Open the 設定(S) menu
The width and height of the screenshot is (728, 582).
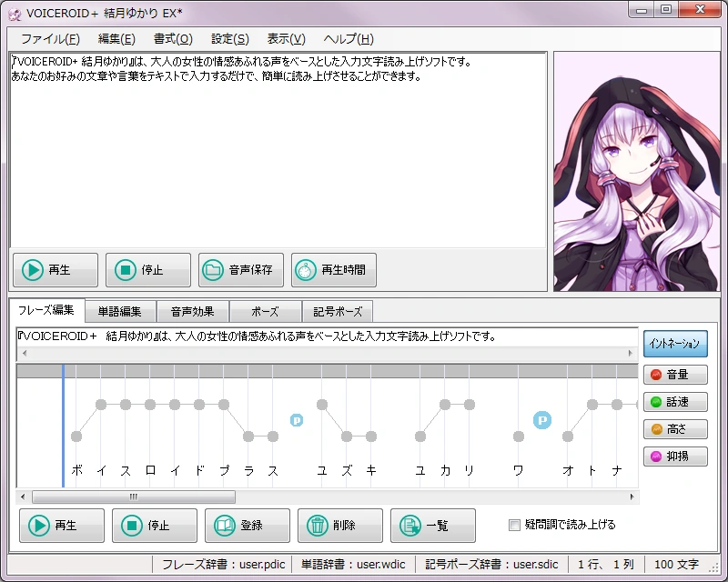point(230,39)
